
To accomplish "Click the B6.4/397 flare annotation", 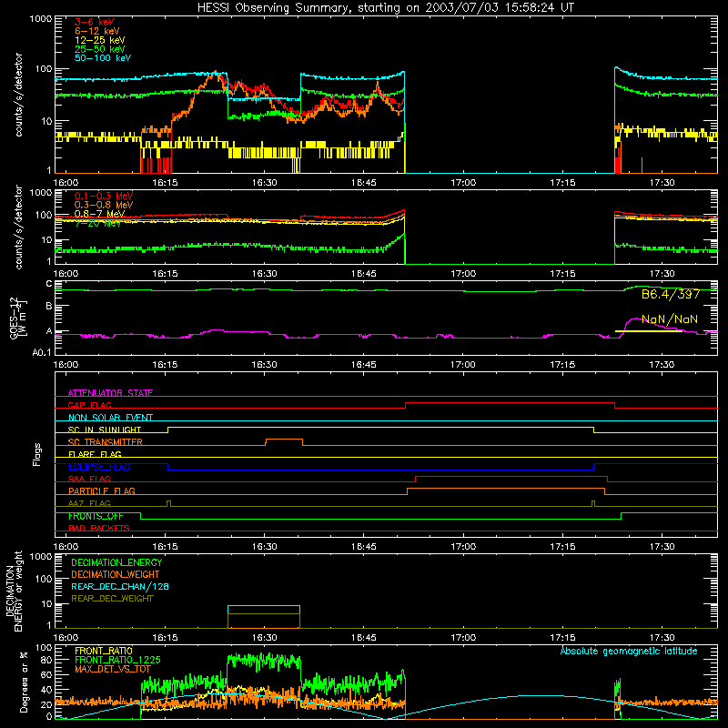I will 671,294.
